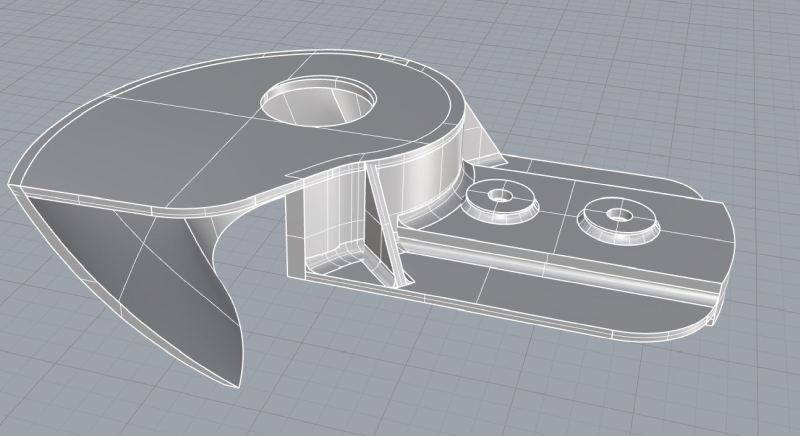Image resolution: width=800 pixels, height=436 pixels.
Task: Pick the thin diagonal rib beside cylindrical wall
Action: point(387,224)
